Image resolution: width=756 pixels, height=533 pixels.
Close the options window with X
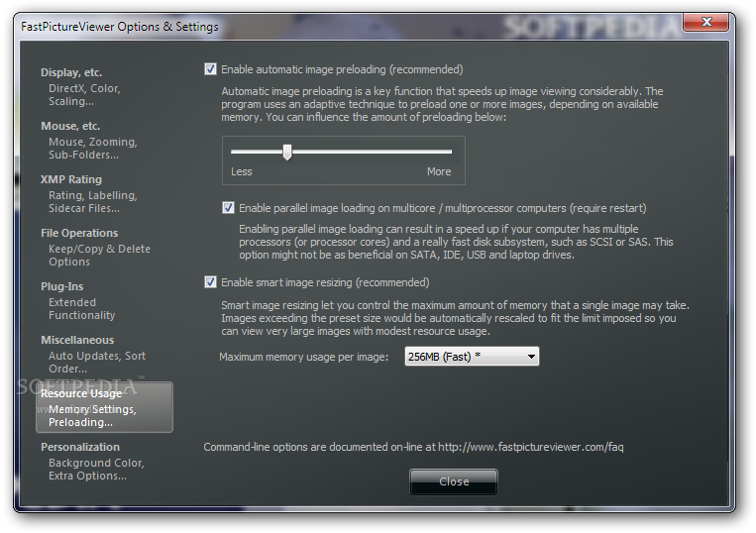(705, 22)
